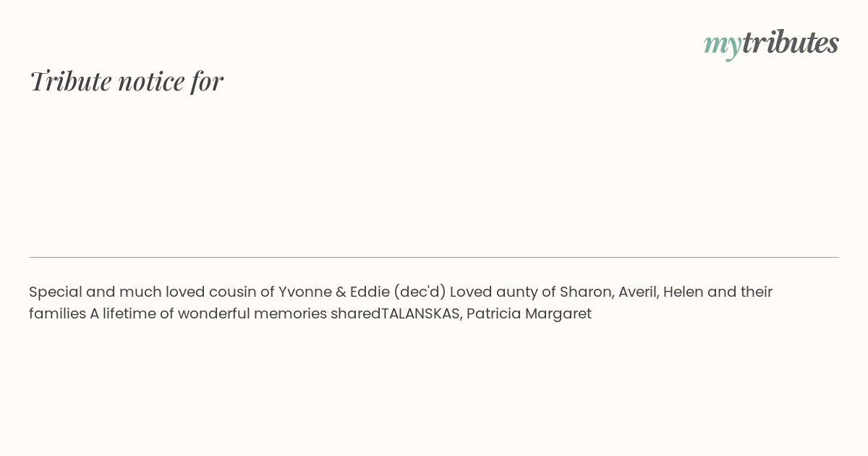Click the words "Loved aunty"

pos(493,292)
